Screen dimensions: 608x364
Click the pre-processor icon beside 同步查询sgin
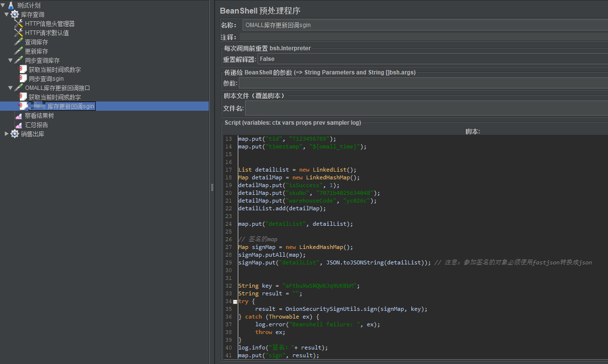(23, 78)
